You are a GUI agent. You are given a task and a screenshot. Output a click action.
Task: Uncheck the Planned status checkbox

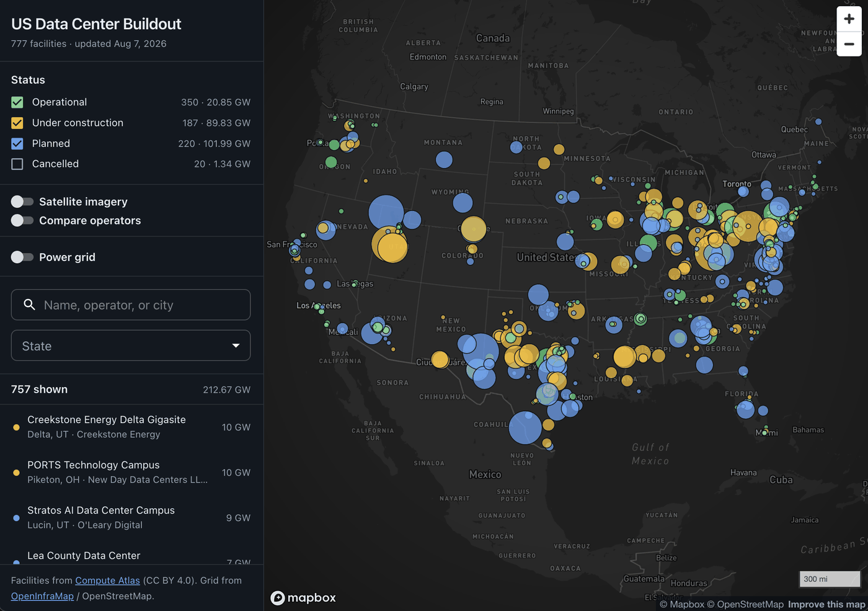point(17,143)
